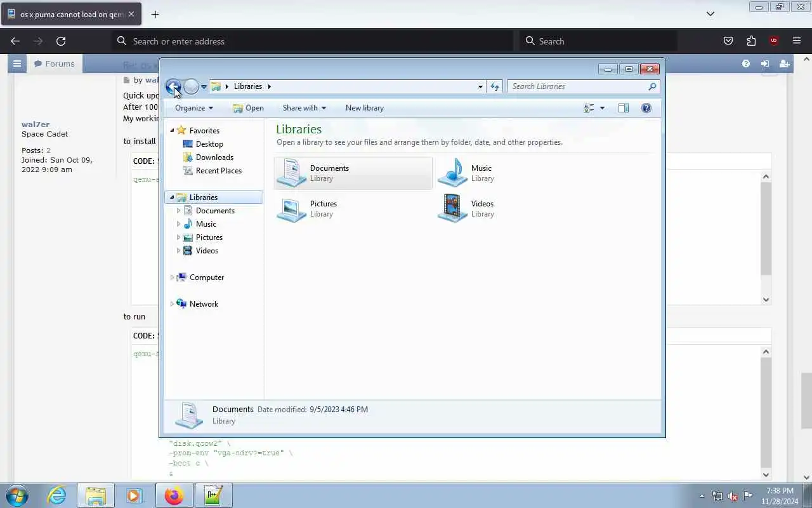
Task: Click the New library button
Action: click(x=365, y=108)
